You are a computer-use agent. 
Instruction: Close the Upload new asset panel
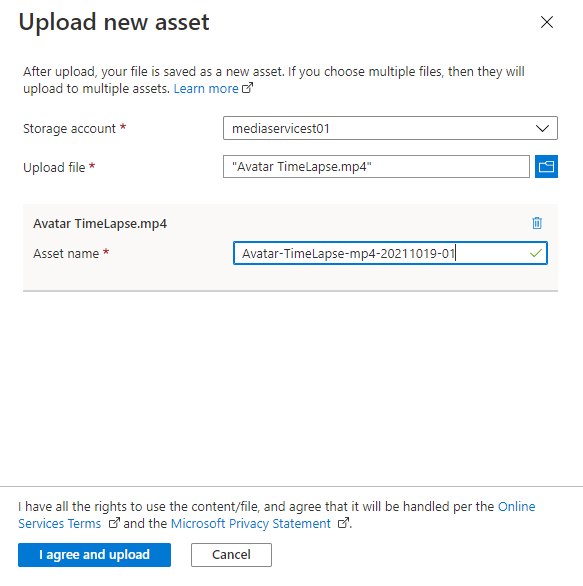tap(547, 22)
